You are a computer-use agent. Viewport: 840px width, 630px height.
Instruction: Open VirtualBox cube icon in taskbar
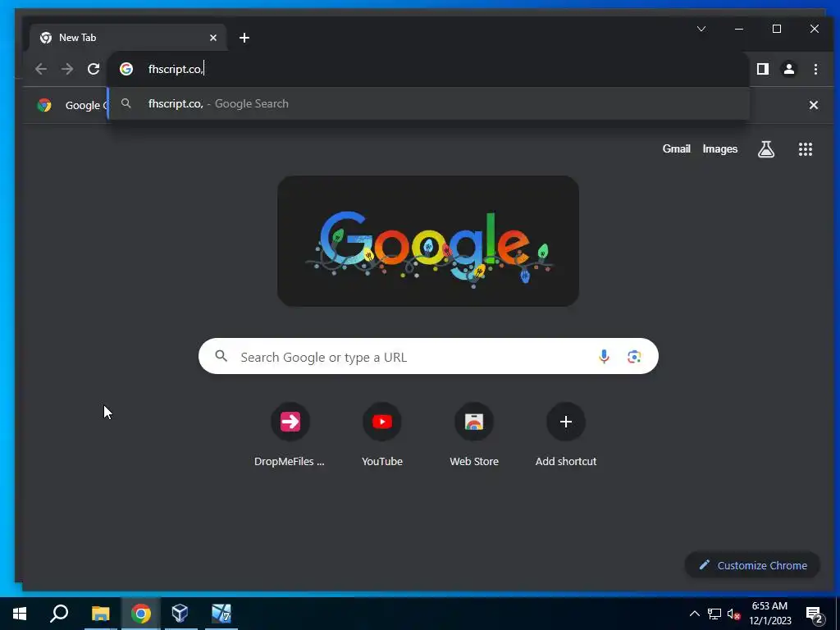[180, 614]
